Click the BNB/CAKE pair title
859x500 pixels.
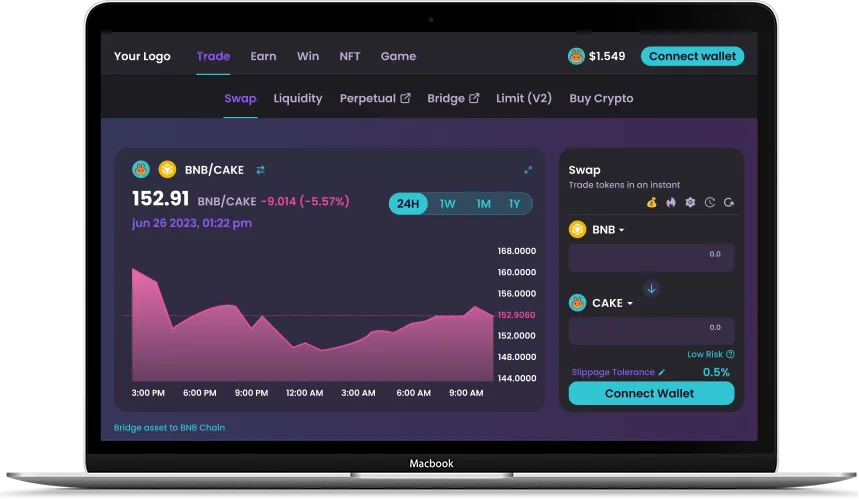[214, 170]
